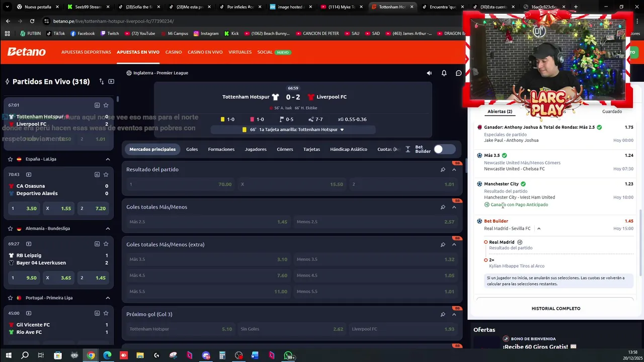Click the Betano logo
Screen dimensions: 644x362
pyautogui.click(x=26, y=52)
